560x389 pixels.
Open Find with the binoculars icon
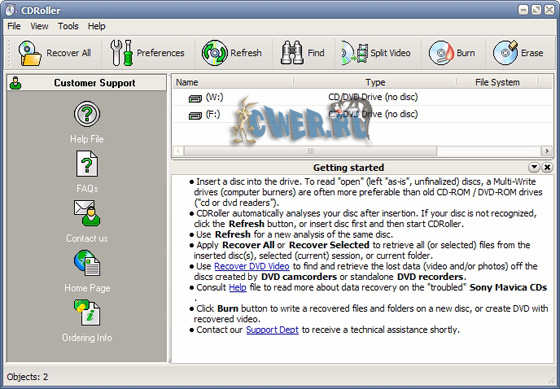point(292,53)
